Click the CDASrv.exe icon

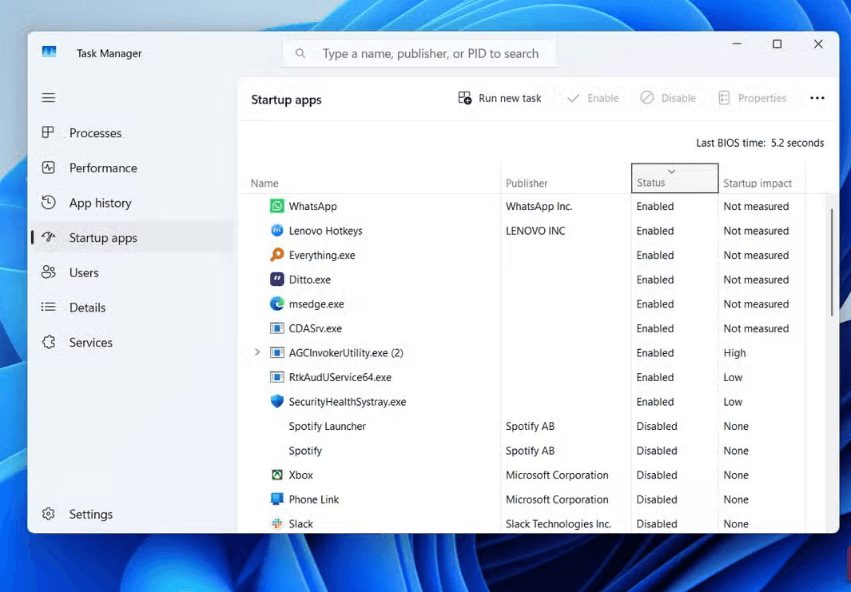[x=277, y=328]
